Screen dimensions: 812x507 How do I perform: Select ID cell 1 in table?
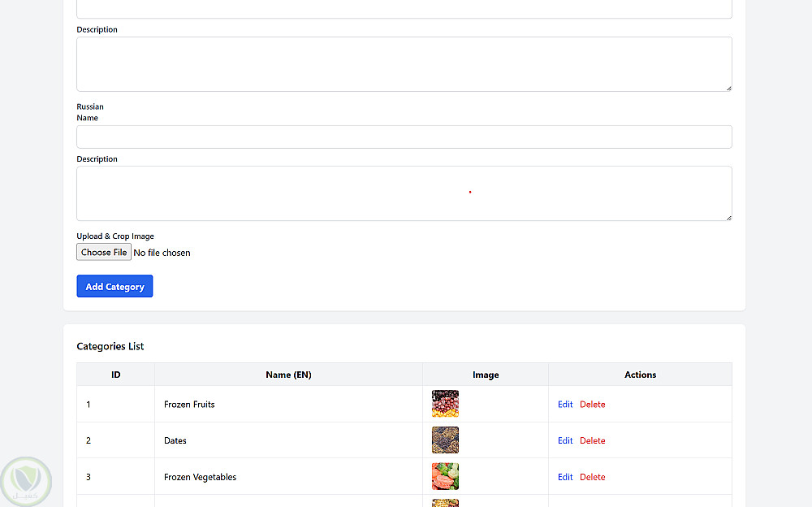pos(115,405)
